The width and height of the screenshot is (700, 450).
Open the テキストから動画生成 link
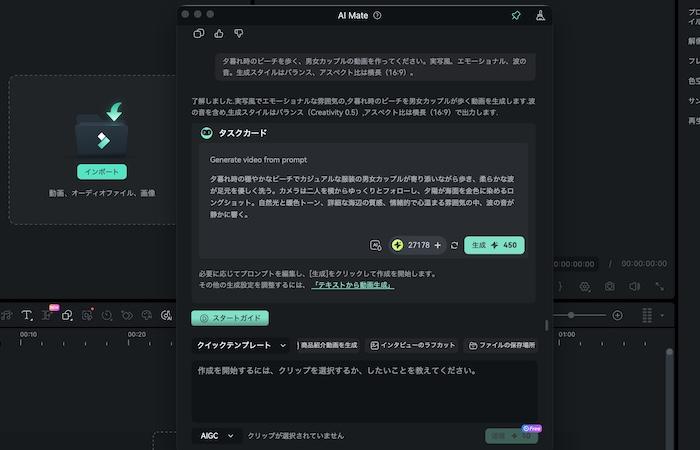point(353,285)
